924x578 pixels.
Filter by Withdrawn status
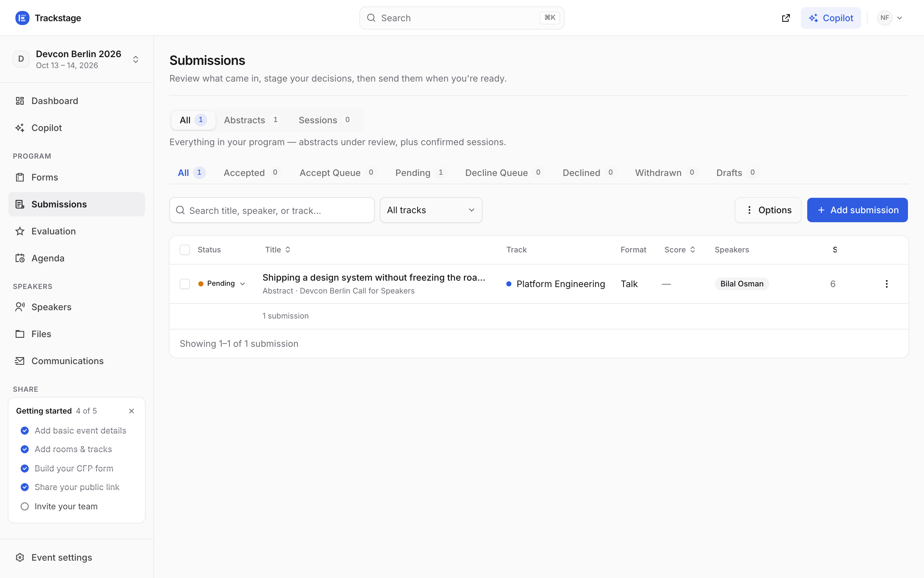(x=666, y=173)
